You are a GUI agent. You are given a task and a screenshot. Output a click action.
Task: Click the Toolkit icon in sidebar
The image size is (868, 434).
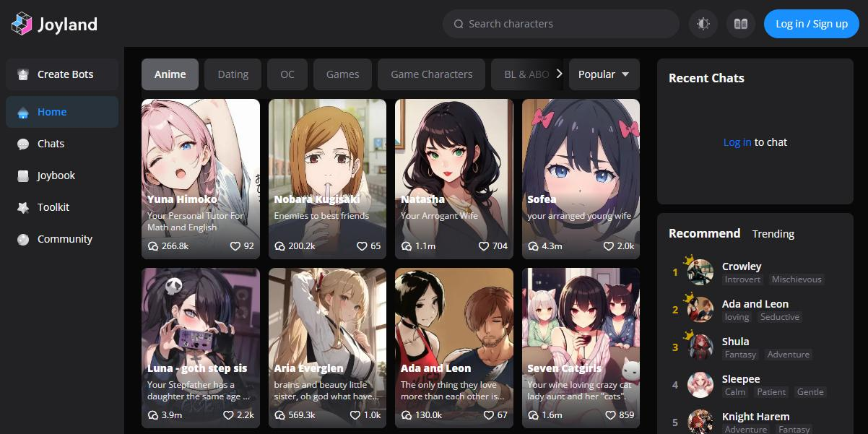pyautogui.click(x=23, y=207)
